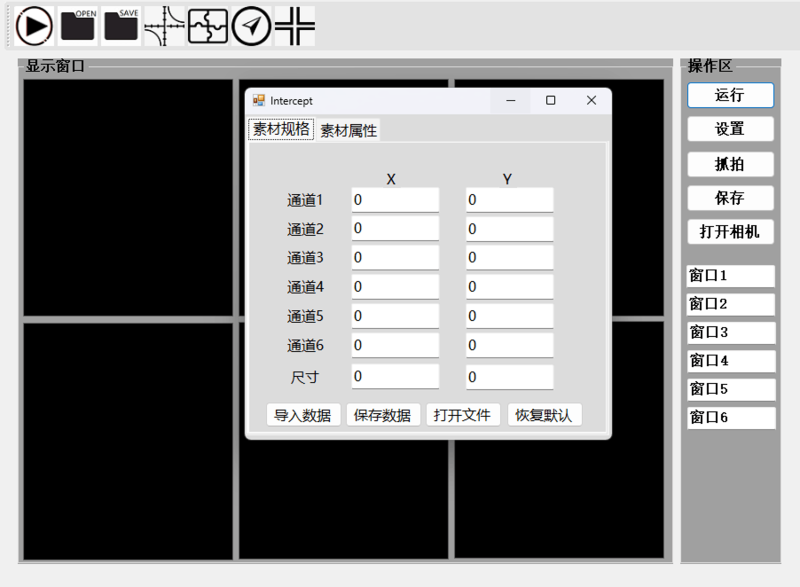Open 设置 from the operation area
Image resolution: width=800 pixels, height=587 pixels.
click(730, 129)
